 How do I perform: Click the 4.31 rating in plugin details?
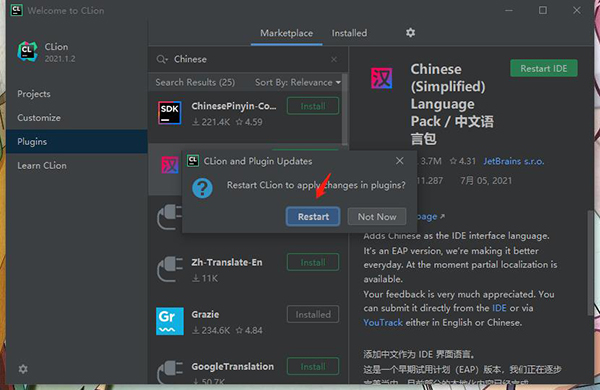point(463,161)
